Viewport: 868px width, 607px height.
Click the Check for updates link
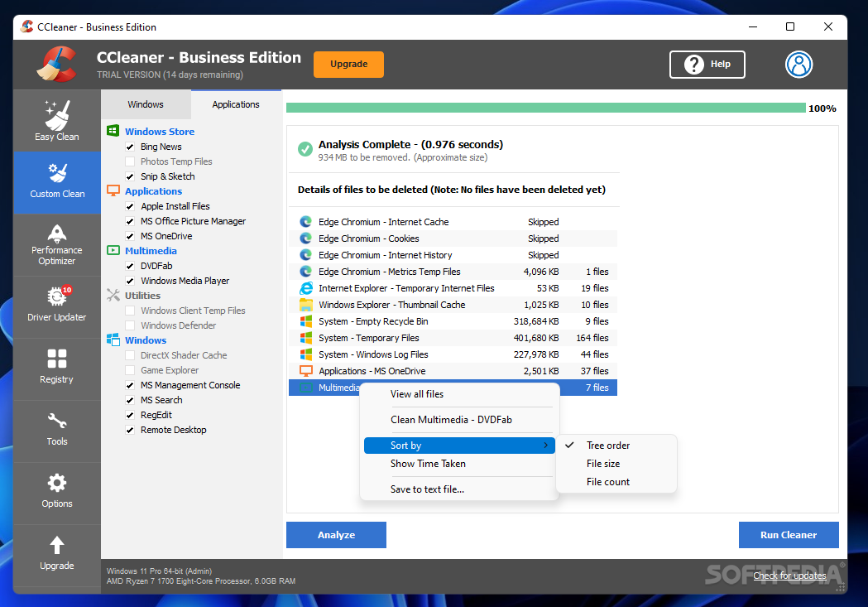(x=789, y=576)
